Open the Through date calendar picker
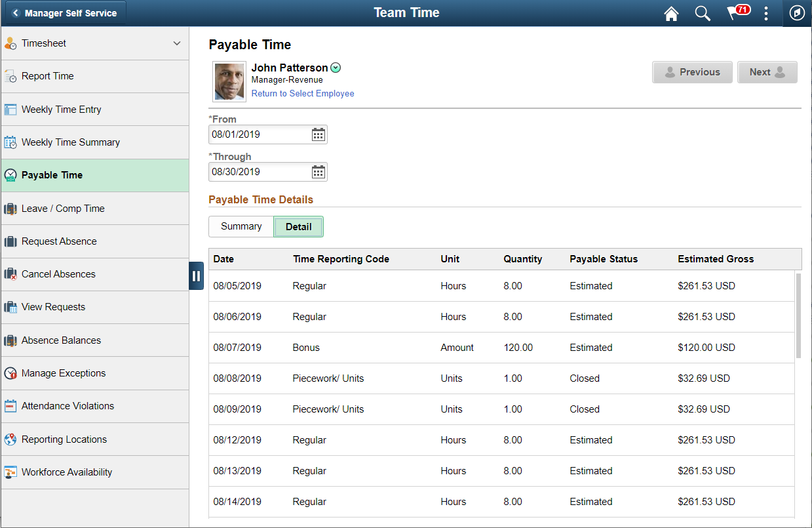Image resolution: width=812 pixels, height=528 pixels. point(318,172)
